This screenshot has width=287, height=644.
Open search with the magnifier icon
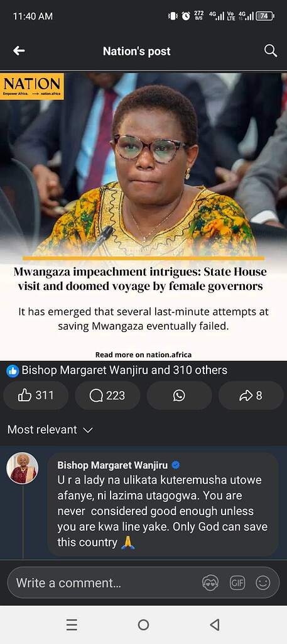pos(271,51)
